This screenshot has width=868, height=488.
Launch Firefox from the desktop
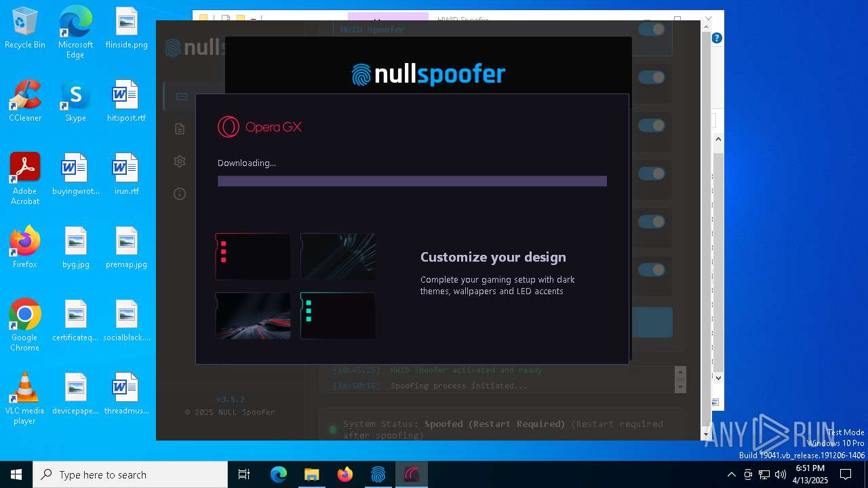[25, 248]
